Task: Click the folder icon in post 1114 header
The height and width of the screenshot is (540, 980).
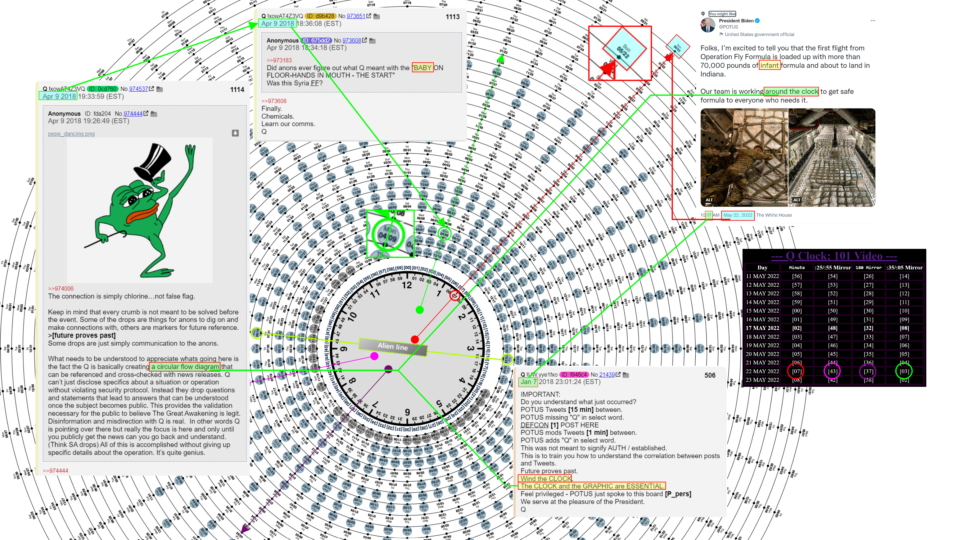Action: 160,89
